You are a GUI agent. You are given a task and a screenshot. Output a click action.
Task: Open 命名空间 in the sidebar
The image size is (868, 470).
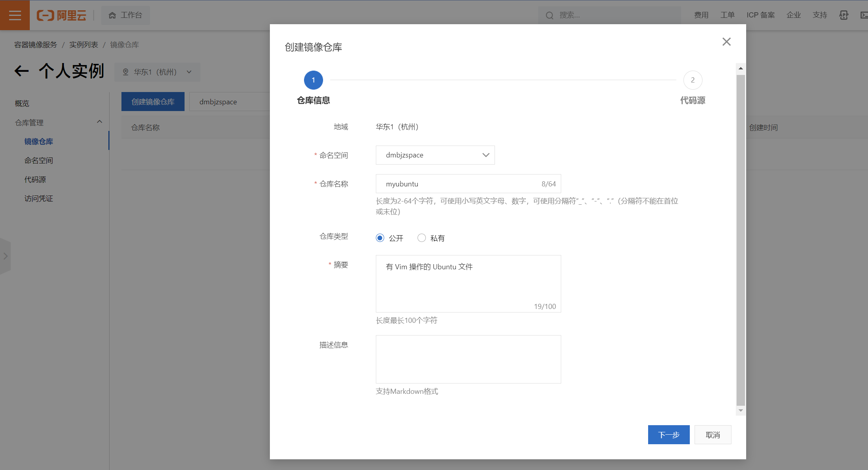(38, 161)
